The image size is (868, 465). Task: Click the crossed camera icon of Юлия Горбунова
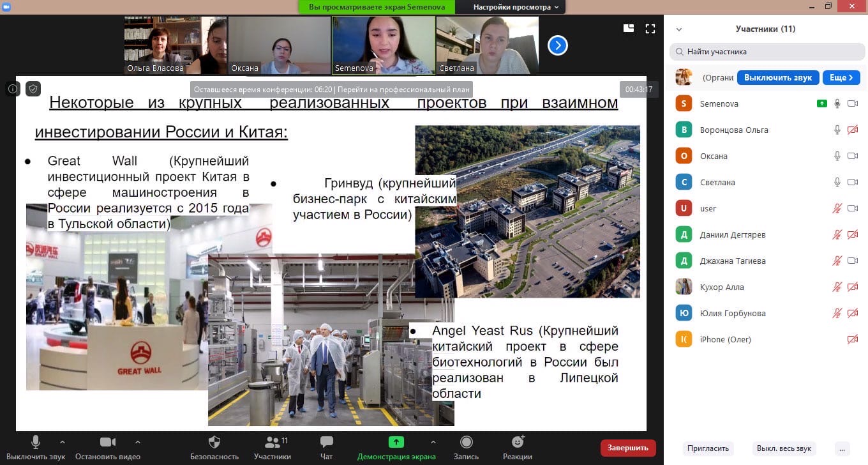[852, 313]
